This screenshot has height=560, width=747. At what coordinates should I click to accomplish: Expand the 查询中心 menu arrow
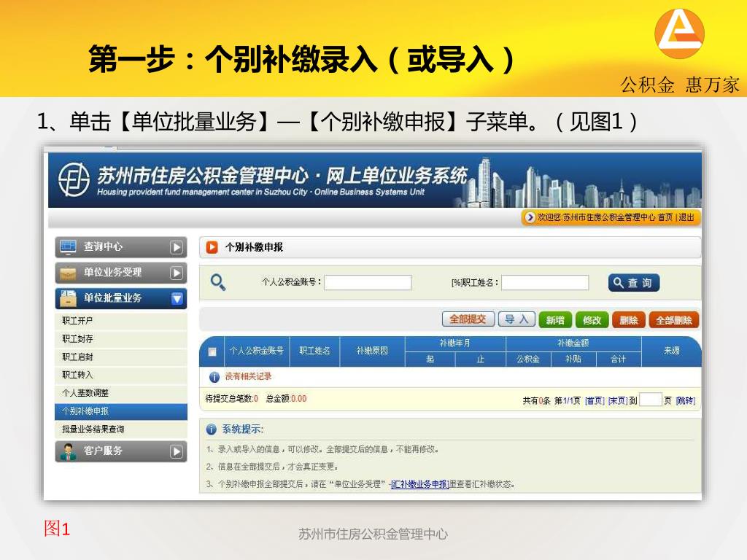(x=177, y=247)
